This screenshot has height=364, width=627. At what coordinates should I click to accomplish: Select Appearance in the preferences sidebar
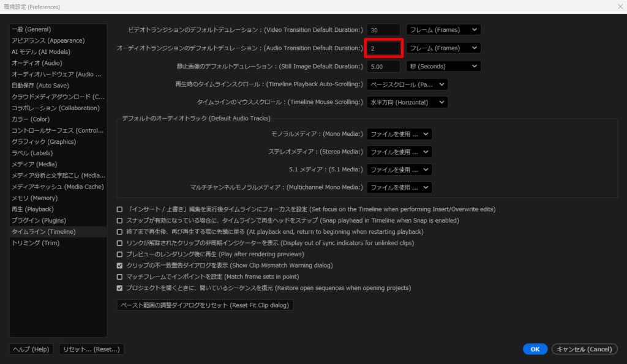pyautogui.click(x=58, y=40)
